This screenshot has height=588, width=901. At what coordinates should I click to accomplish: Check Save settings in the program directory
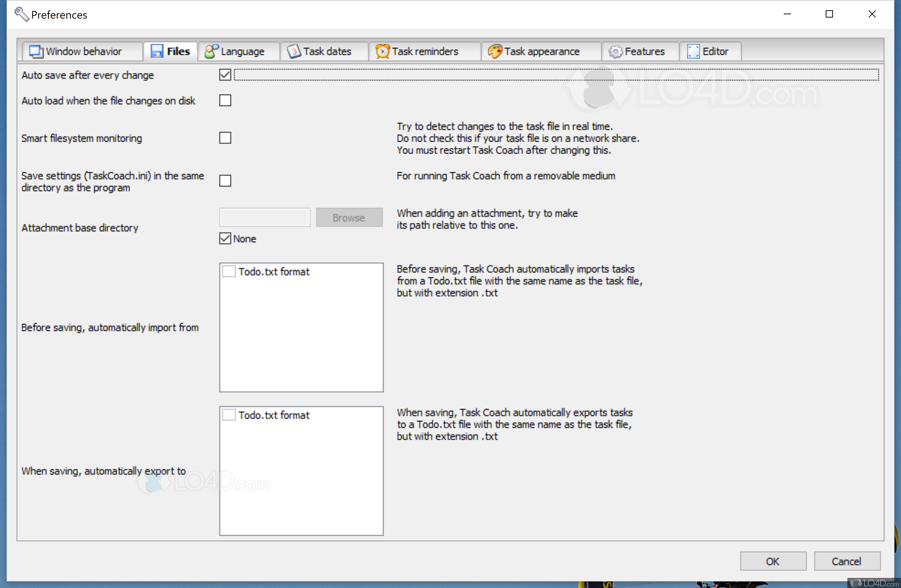coord(225,181)
